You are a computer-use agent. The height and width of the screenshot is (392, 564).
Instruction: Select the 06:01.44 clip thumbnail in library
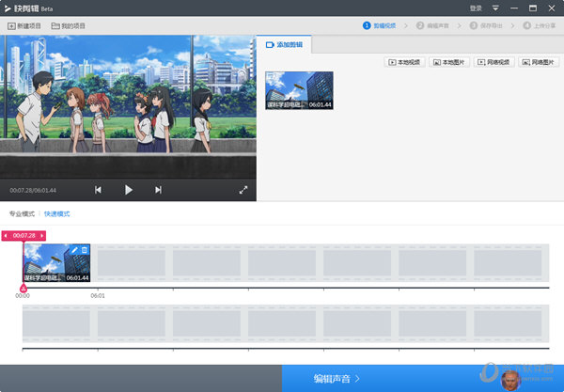coord(299,90)
